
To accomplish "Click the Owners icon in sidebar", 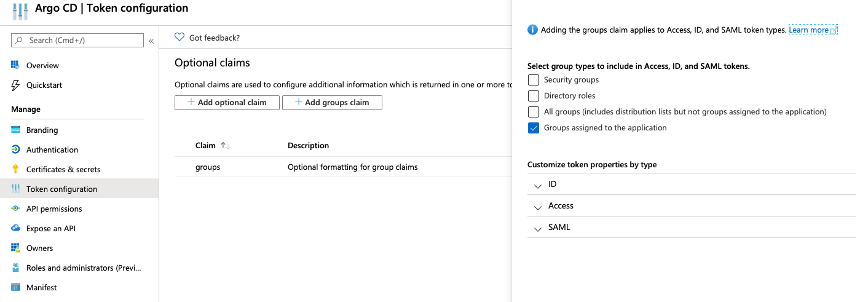I will (15, 248).
